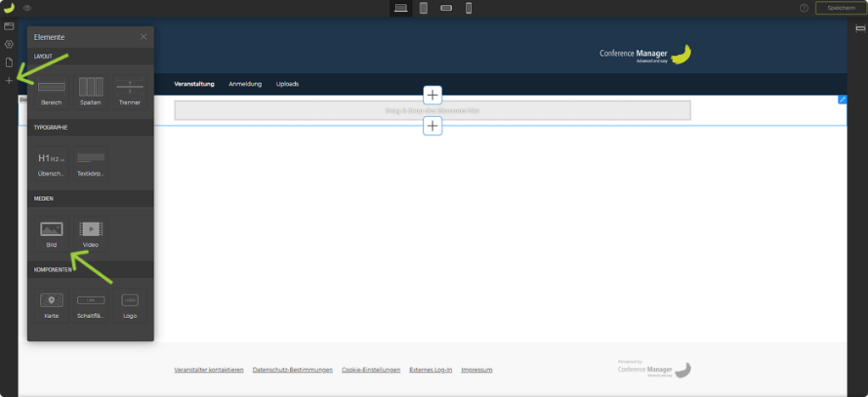This screenshot has height=397, width=868.
Task: Select the Bereich layout element
Action: point(52,92)
